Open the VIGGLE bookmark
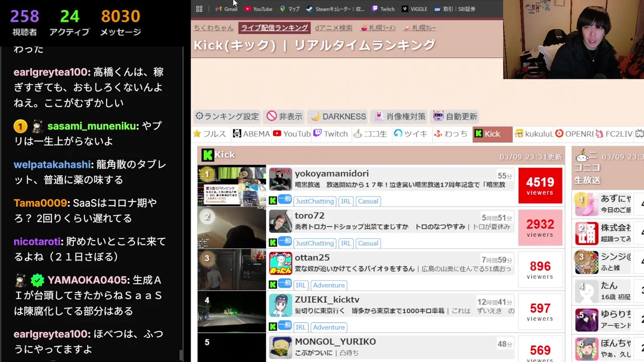Image resolution: width=644 pixels, height=362 pixels. (x=414, y=9)
